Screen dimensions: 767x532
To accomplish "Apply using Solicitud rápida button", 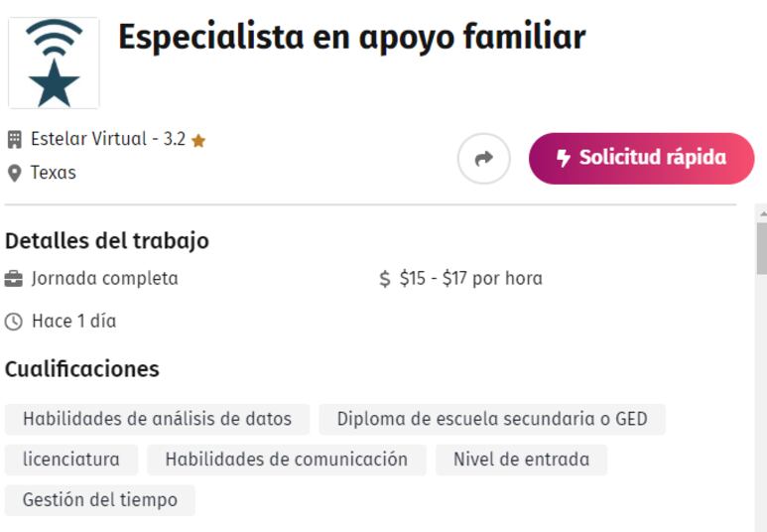I will 641,159.
